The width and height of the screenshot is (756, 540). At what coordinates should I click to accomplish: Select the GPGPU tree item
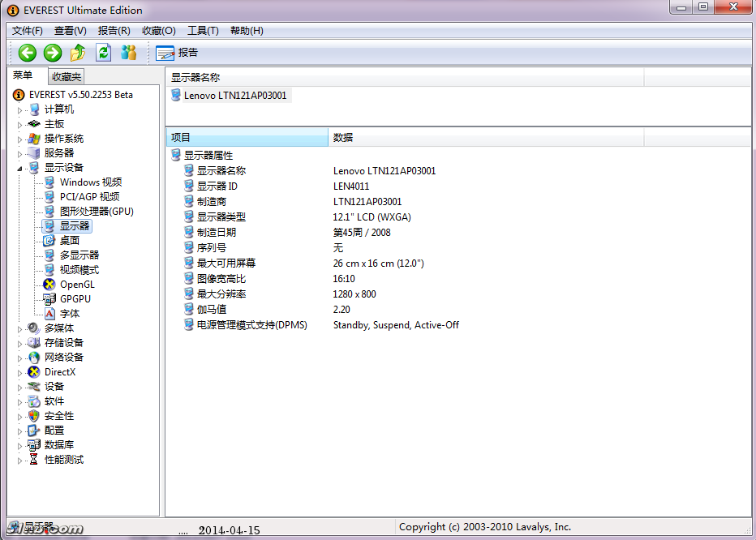click(x=76, y=299)
